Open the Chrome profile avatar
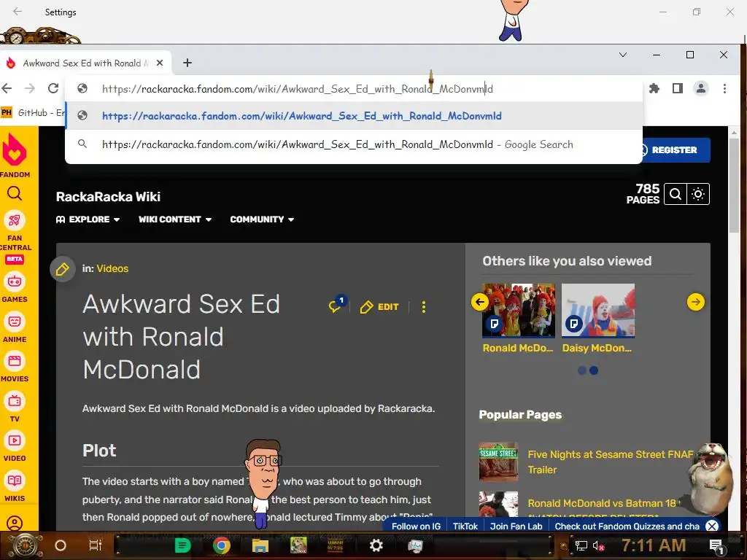Screen dimensions: 747x560 pos(701,88)
